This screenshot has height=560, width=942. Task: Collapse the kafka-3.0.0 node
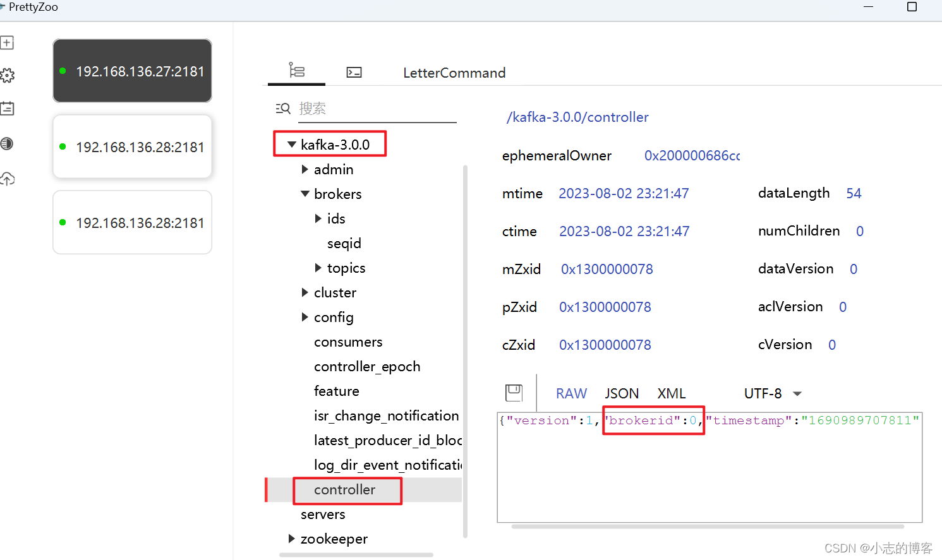(x=292, y=145)
